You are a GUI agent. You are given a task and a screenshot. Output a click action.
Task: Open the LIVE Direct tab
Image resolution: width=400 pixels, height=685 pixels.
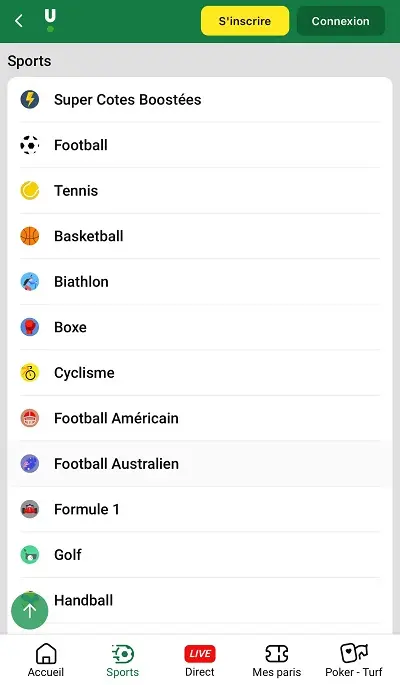click(x=200, y=660)
